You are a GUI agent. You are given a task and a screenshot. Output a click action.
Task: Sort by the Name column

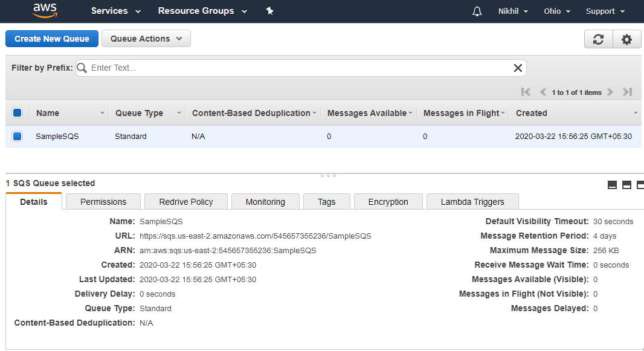tap(69, 113)
